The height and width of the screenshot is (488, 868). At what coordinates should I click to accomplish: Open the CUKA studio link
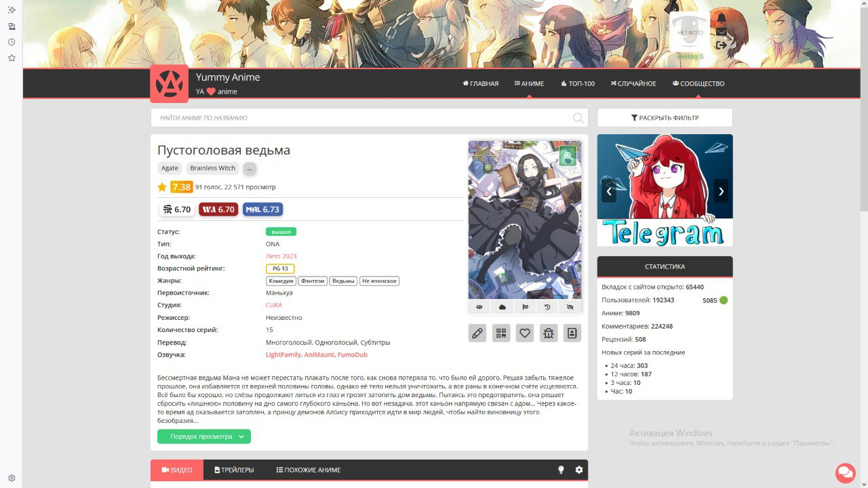pyautogui.click(x=274, y=305)
